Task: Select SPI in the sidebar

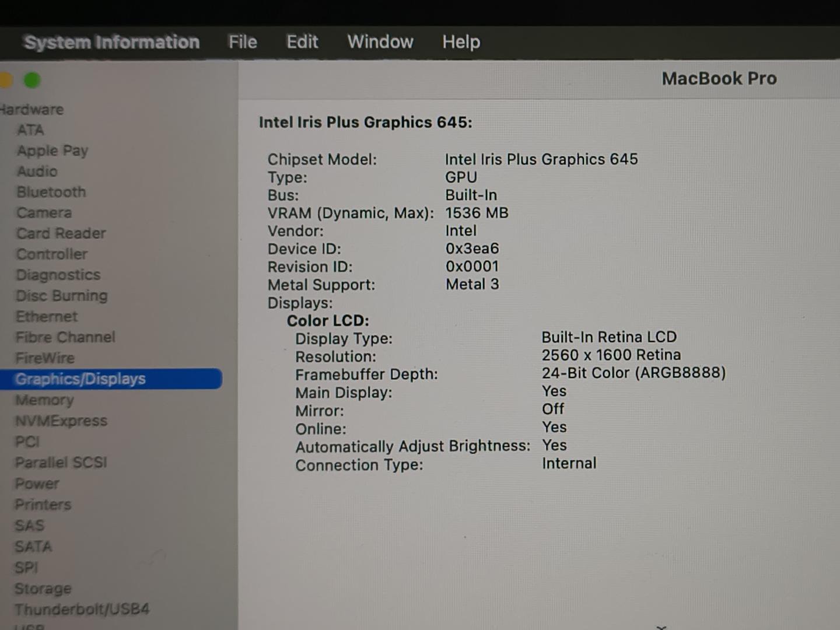Action: coord(26,568)
